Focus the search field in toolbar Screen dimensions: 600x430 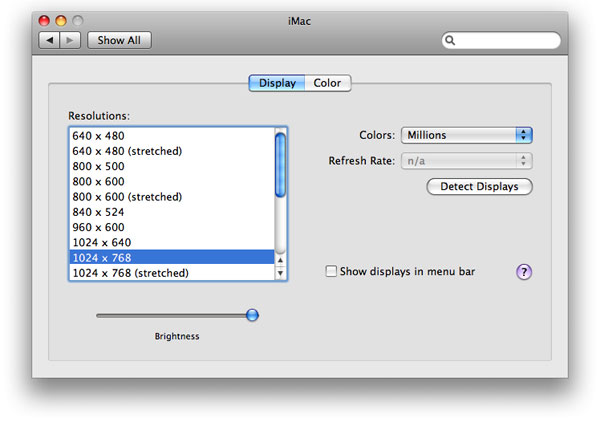coord(501,40)
